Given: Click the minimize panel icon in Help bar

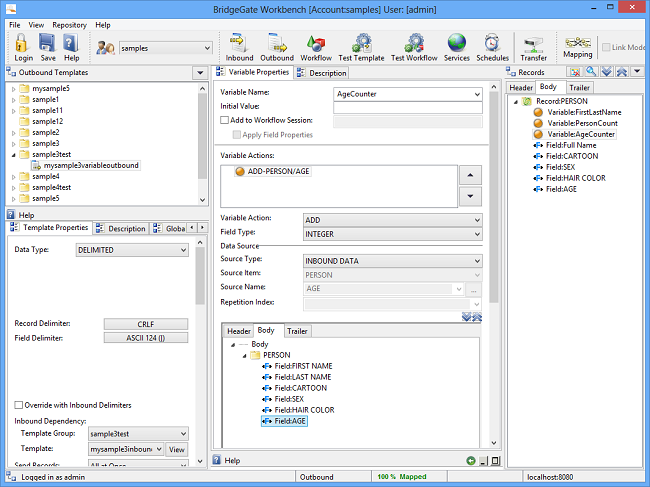Looking at the screenshot, I should (x=483, y=461).
